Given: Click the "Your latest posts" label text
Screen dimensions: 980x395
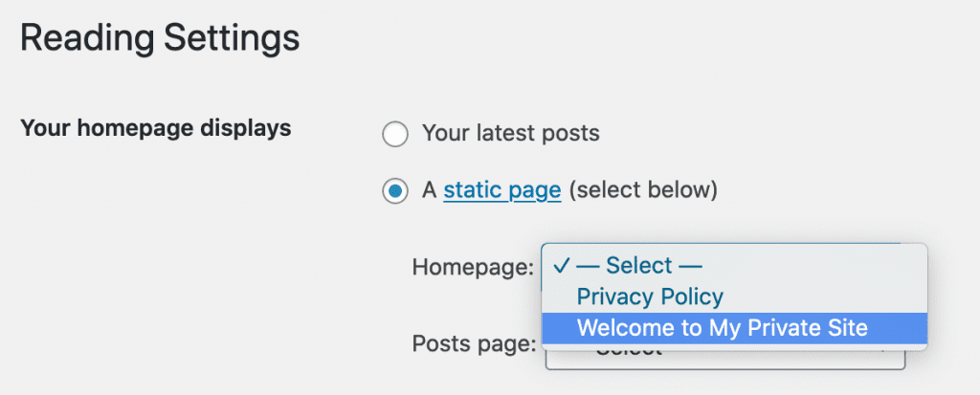Looking at the screenshot, I should click(510, 134).
